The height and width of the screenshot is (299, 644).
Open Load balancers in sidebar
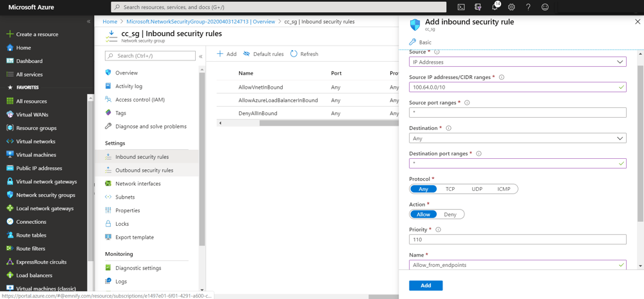pyautogui.click(x=34, y=276)
